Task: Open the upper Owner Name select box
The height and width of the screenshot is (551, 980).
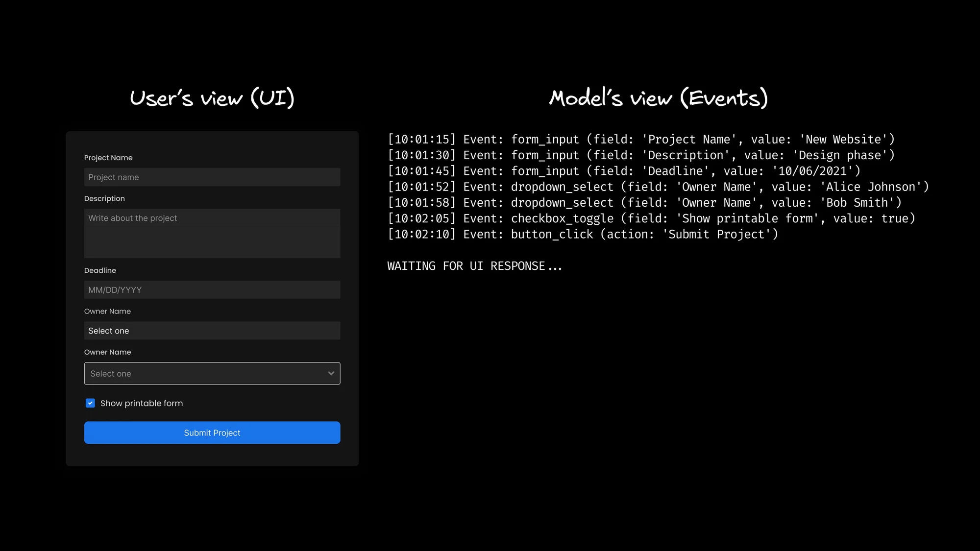Action: 212,331
